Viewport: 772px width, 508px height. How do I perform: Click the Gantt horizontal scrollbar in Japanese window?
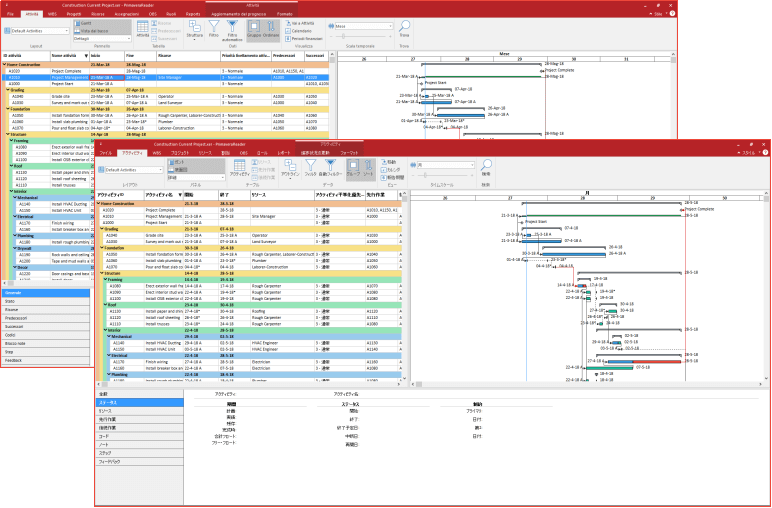click(x=587, y=384)
